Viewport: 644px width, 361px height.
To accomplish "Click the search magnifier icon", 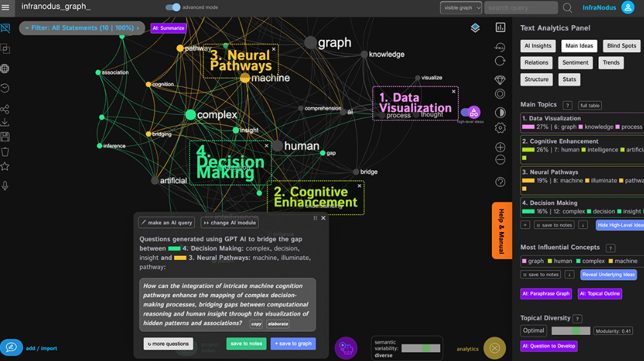I will point(568,8).
